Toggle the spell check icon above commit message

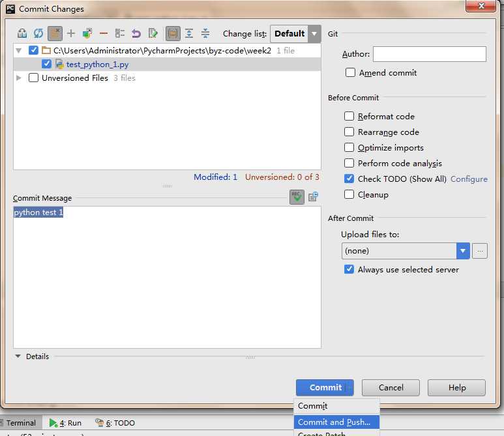click(x=297, y=197)
